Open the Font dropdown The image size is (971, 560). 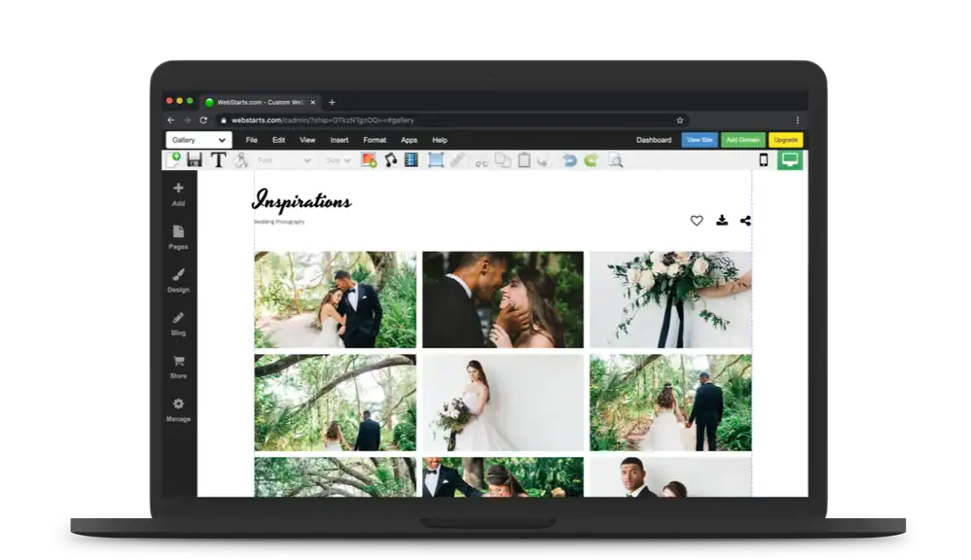(x=284, y=160)
